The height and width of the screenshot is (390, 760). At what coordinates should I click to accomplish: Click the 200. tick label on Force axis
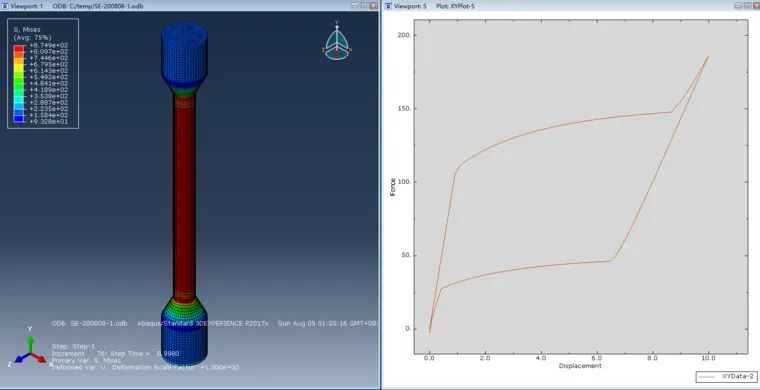405,35
